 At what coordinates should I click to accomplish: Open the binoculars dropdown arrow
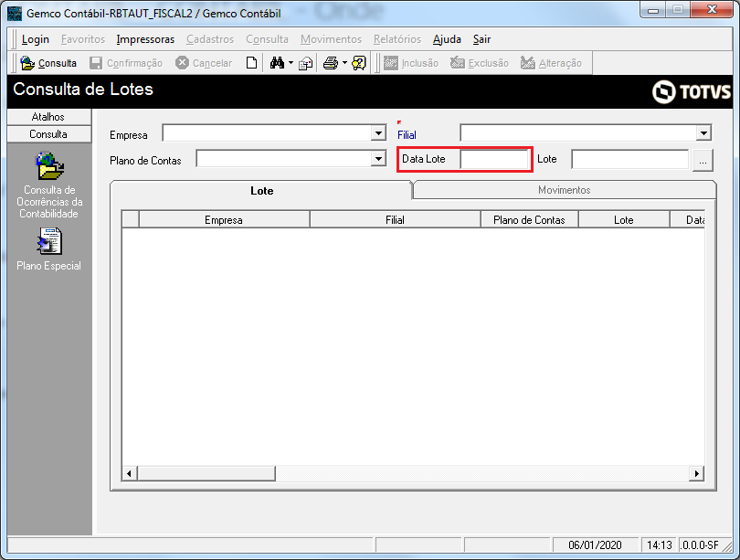click(x=291, y=63)
